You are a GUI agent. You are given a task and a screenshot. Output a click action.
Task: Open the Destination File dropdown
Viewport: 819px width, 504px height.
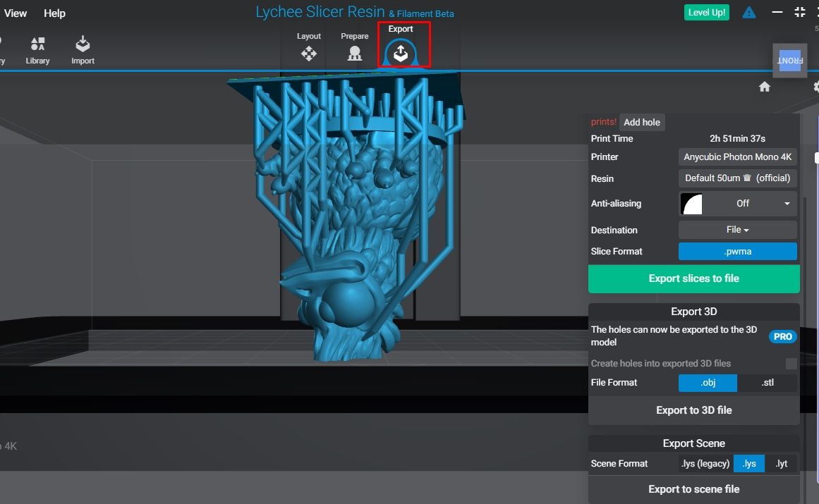(x=737, y=230)
